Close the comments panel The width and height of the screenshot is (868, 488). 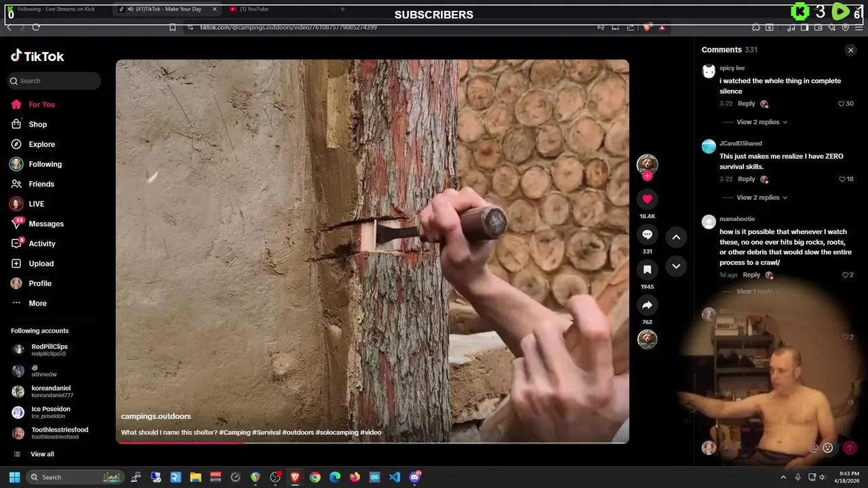tap(850, 50)
